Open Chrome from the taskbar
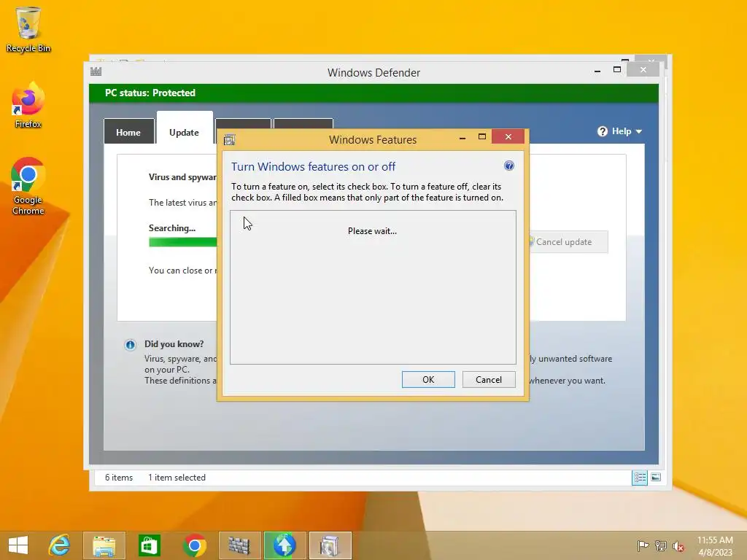 click(x=194, y=545)
